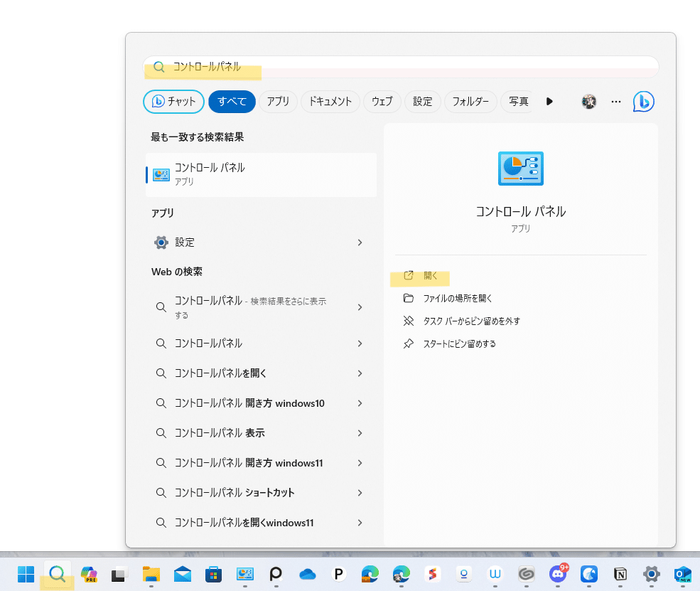The height and width of the screenshot is (591, 700).
Task: Expand chevron for コントロールパネルを開く suggestion
Action: 360,373
